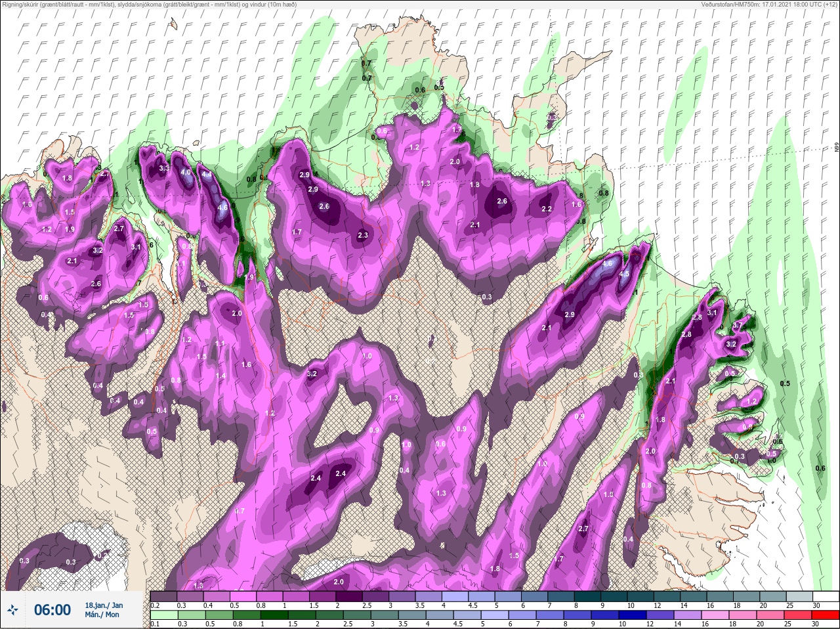
Task: Select upper legend swatch right of 30
Action: coord(826,596)
